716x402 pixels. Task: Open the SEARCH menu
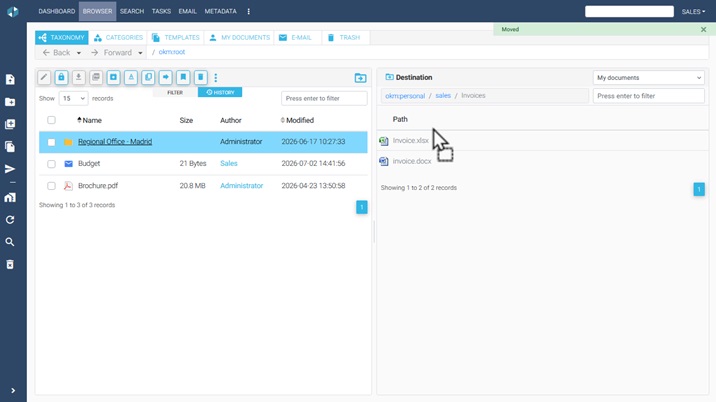[132, 11]
